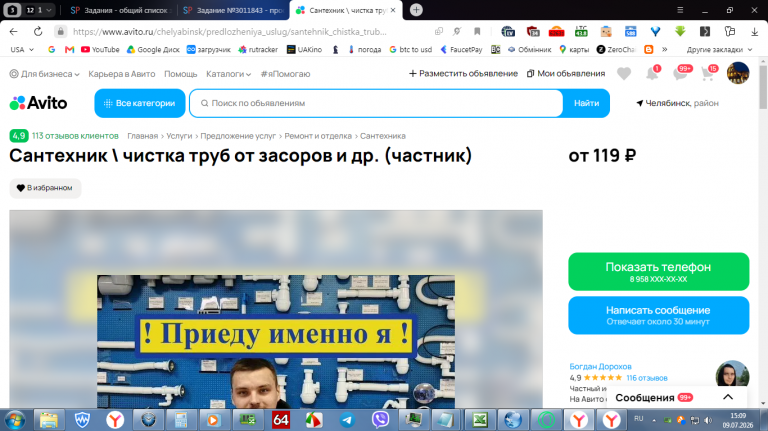Change location Челябинск, район
The image size is (768, 431).
(x=677, y=103)
